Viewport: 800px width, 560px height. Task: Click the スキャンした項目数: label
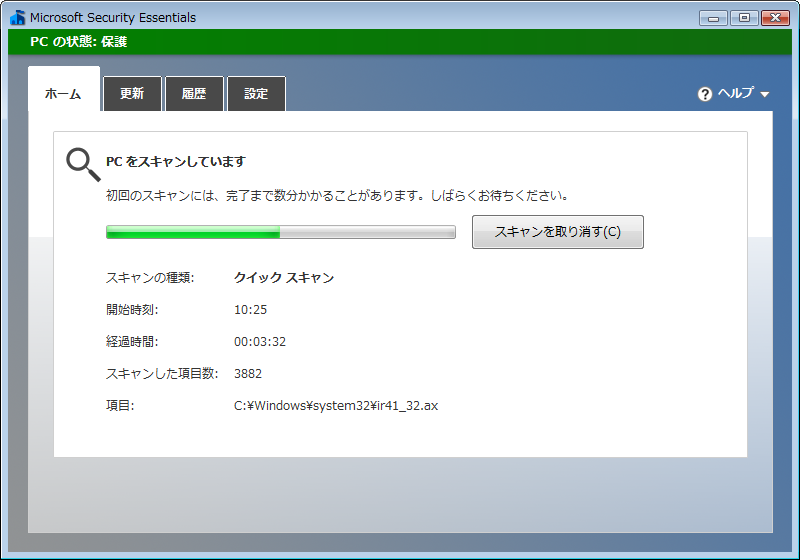click(x=162, y=374)
